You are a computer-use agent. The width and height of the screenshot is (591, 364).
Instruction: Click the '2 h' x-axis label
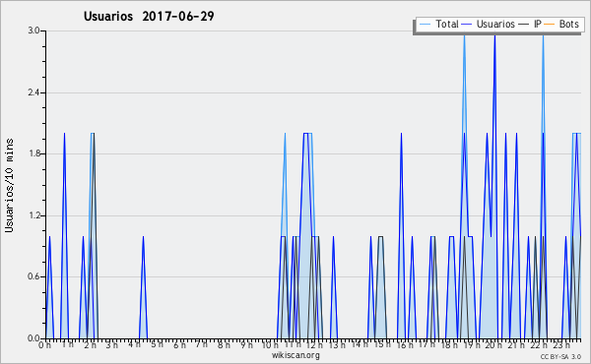tap(90, 344)
